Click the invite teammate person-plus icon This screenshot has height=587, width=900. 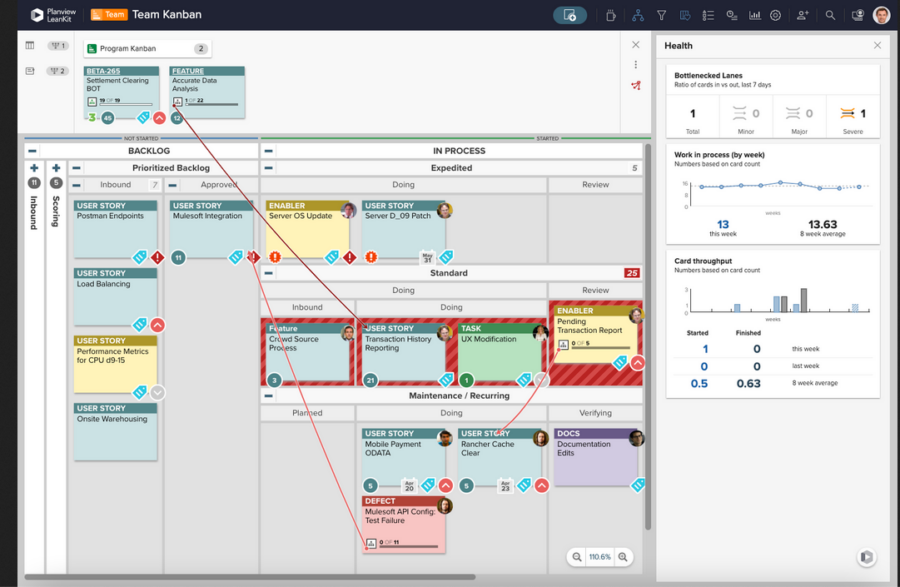coord(803,15)
